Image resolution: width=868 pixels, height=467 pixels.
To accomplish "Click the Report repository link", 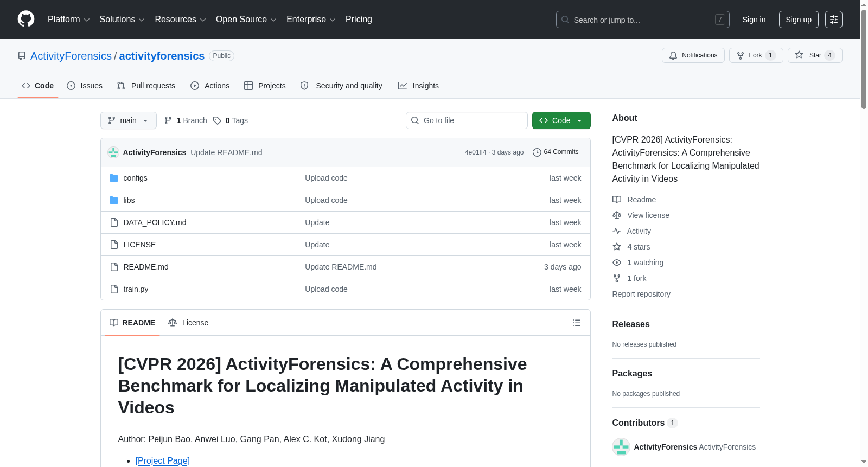I will pyautogui.click(x=641, y=294).
